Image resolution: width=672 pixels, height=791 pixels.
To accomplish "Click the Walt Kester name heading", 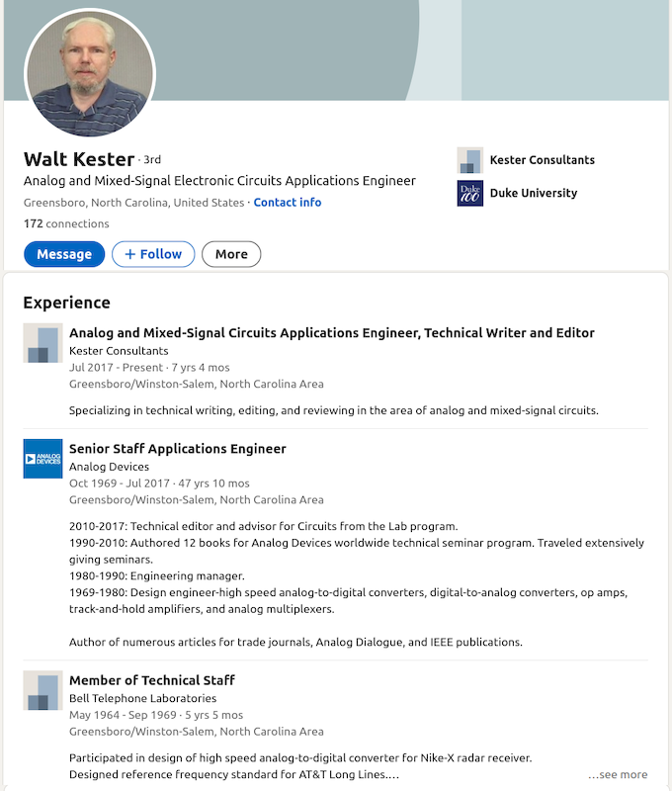I will 79,159.
